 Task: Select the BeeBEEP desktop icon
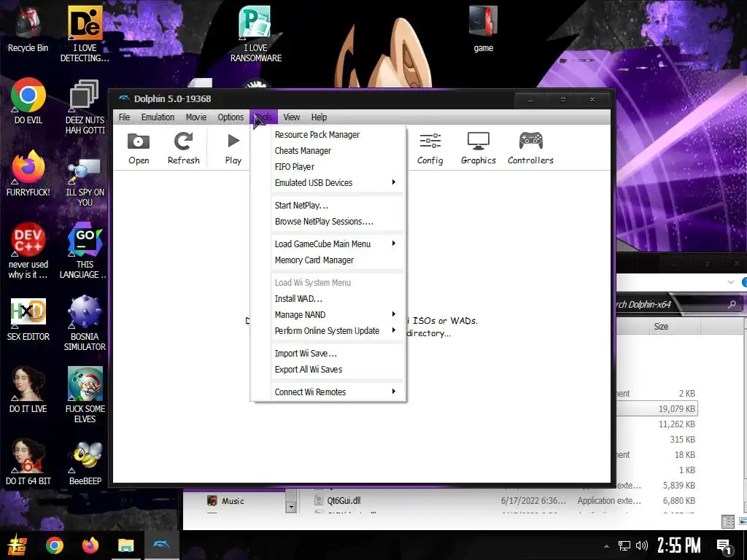click(85, 462)
